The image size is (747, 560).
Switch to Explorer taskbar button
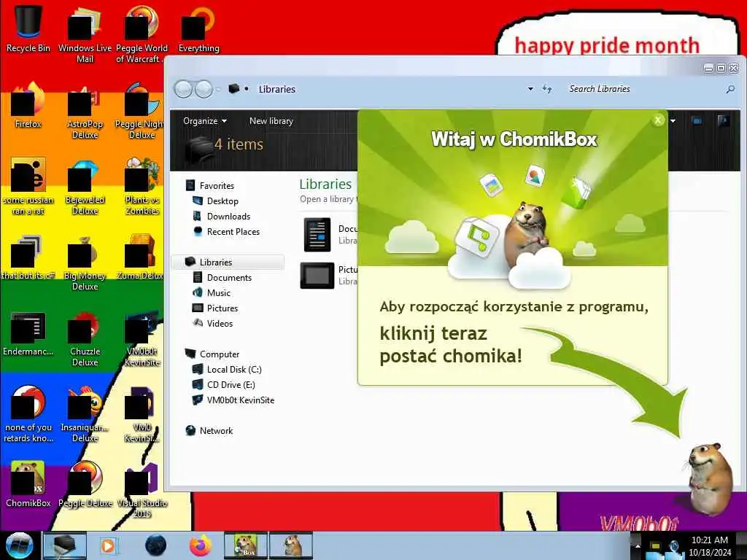[x=65, y=545]
